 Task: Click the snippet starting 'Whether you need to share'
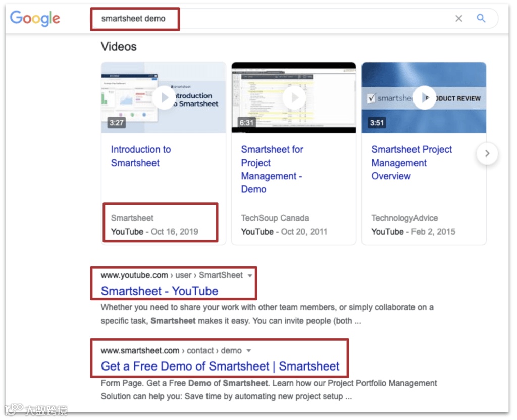[267, 314]
